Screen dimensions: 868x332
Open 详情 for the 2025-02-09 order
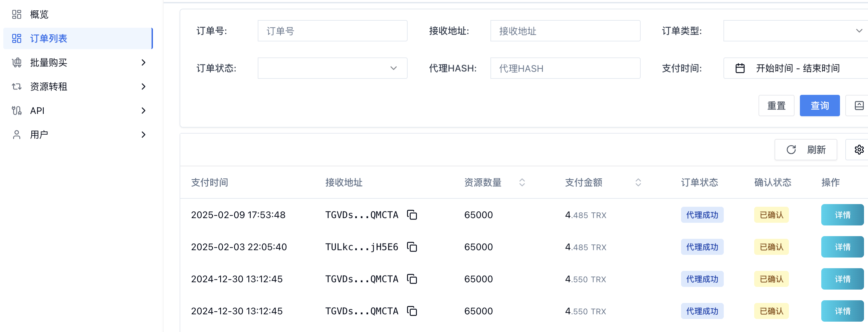click(x=842, y=215)
